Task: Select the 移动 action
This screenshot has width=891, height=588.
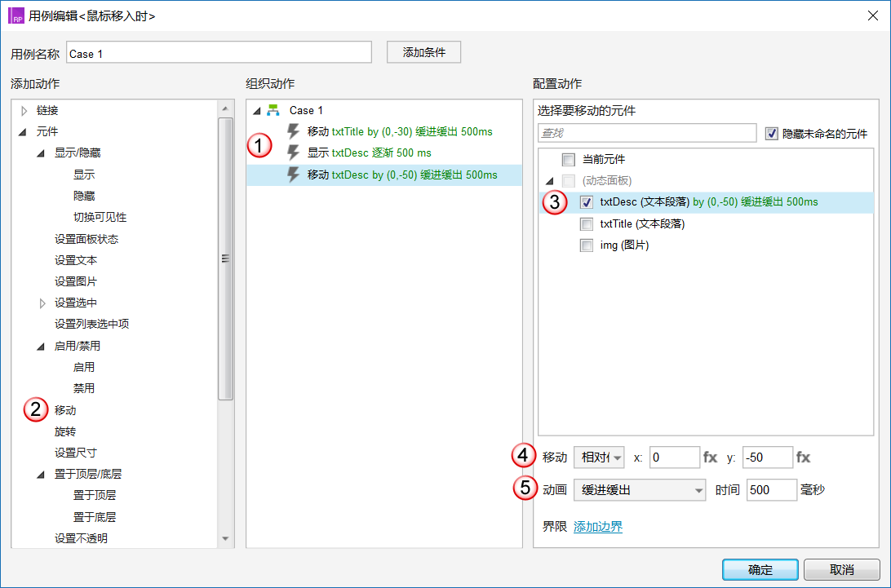Action: click(x=65, y=410)
